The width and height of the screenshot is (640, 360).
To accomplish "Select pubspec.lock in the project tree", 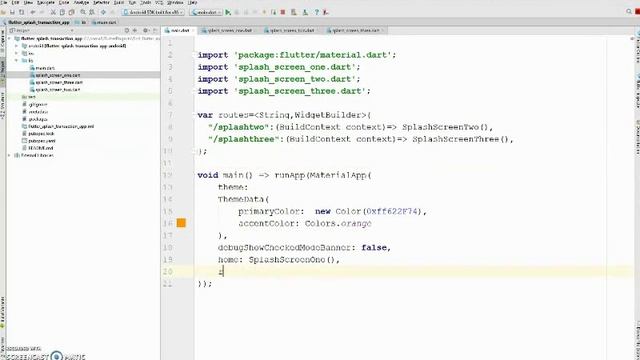I will click(41, 133).
